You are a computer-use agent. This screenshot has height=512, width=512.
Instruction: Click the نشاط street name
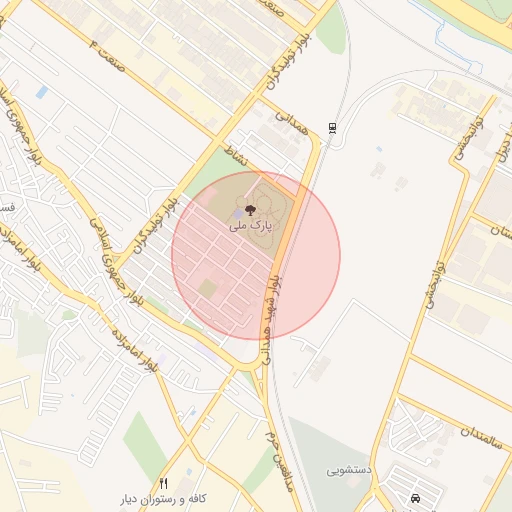(236, 155)
